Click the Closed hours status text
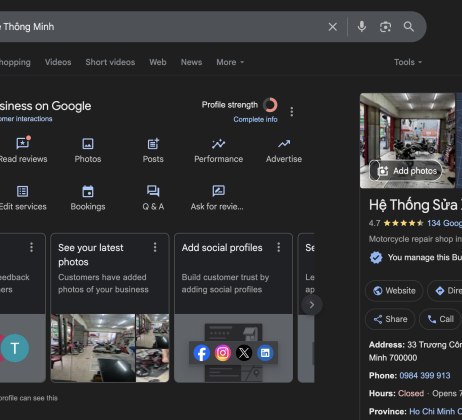The width and height of the screenshot is (462, 420). click(x=411, y=393)
